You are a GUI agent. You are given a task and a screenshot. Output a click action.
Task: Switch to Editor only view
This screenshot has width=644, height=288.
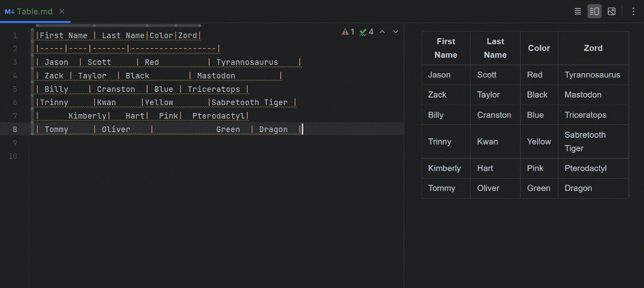578,11
